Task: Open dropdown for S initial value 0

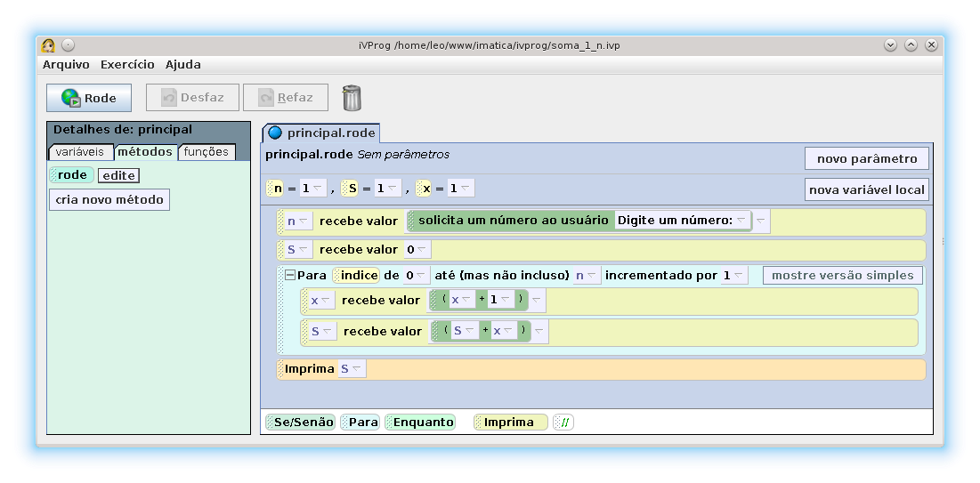Action: click(x=422, y=250)
